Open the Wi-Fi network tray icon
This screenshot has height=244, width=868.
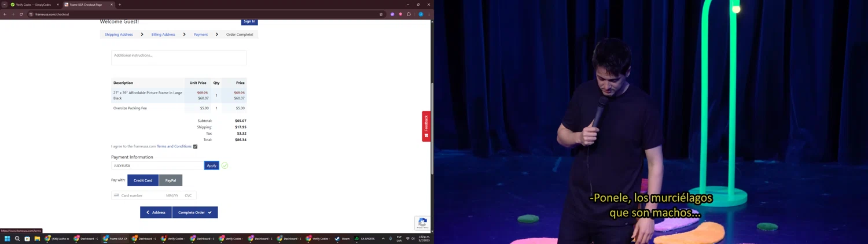click(407, 238)
